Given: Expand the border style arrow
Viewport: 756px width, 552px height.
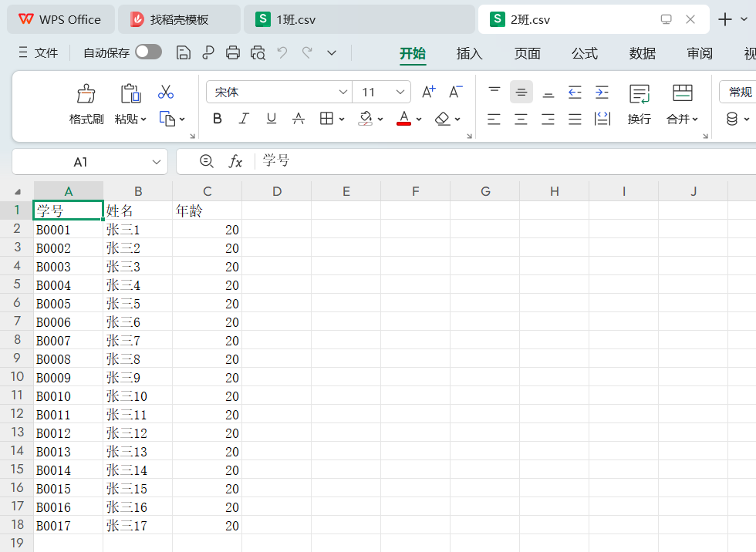Looking at the screenshot, I should (x=342, y=119).
